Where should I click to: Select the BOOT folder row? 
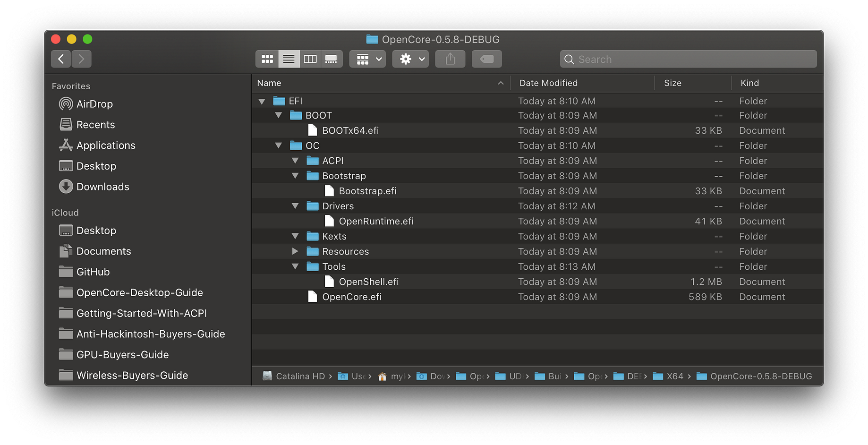click(x=537, y=115)
